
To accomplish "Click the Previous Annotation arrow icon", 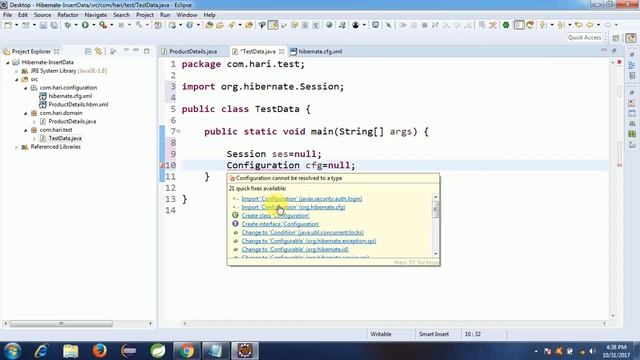I will point(561,25).
